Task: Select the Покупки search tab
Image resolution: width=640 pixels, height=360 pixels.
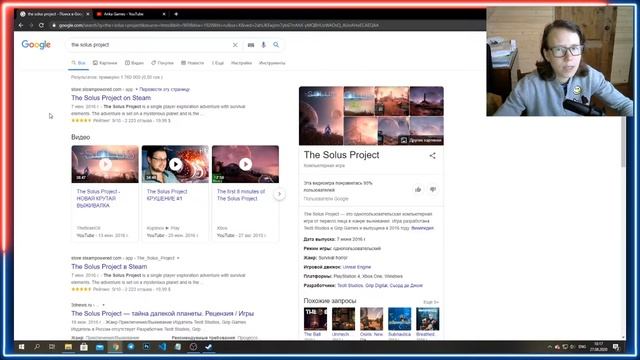Action: pyautogui.click(x=162, y=63)
